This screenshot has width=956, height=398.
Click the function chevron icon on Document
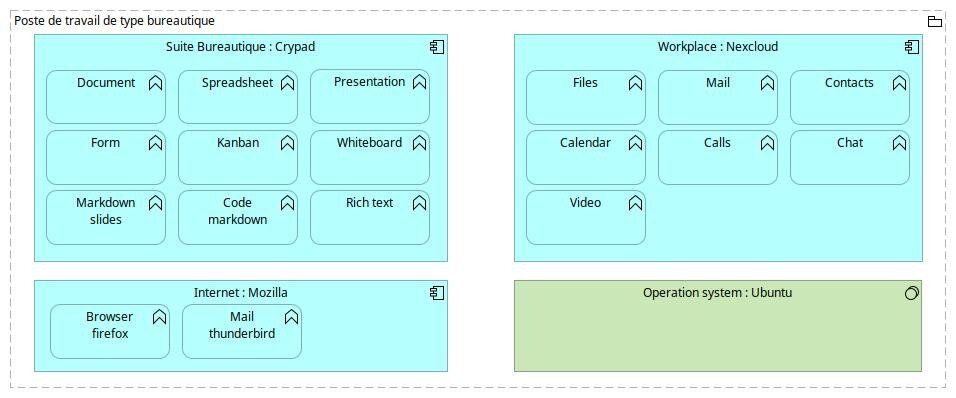[155, 84]
